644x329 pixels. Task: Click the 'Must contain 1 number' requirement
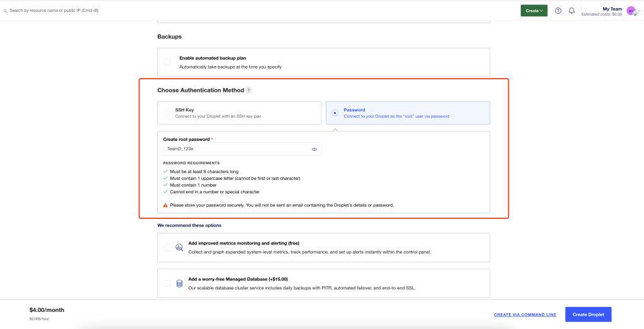[x=192, y=185]
